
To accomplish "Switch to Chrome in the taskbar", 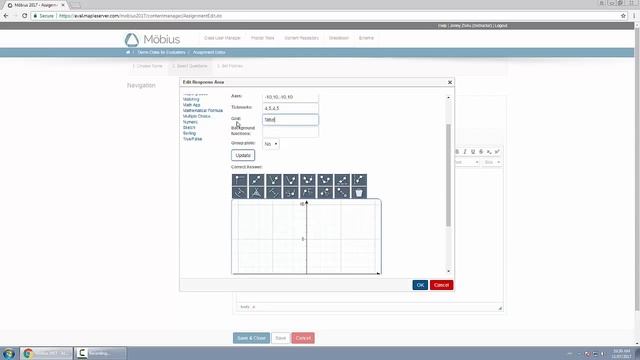I will pyautogui.click(x=46, y=353).
